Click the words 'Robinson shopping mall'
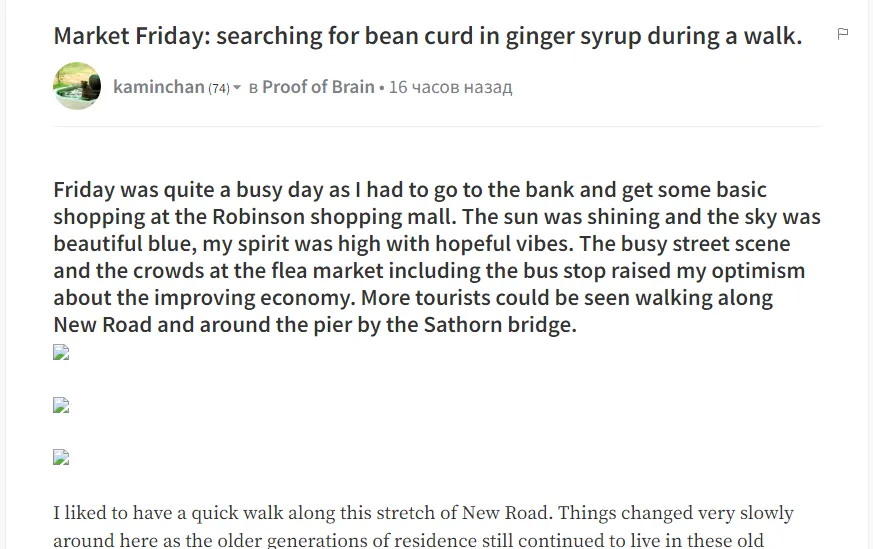The height and width of the screenshot is (549, 873). point(334,217)
